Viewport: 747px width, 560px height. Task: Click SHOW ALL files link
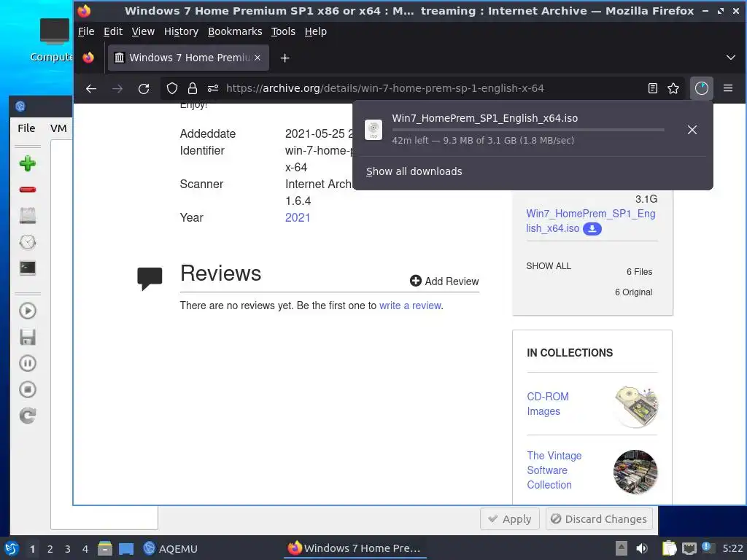click(x=549, y=266)
